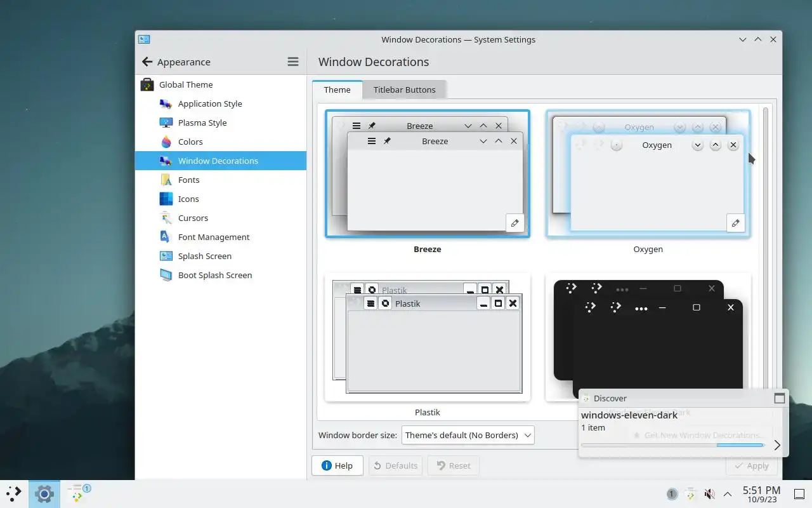Open the Window border size dropdown
Screen dimensions: 812x508
click(x=468, y=435)
